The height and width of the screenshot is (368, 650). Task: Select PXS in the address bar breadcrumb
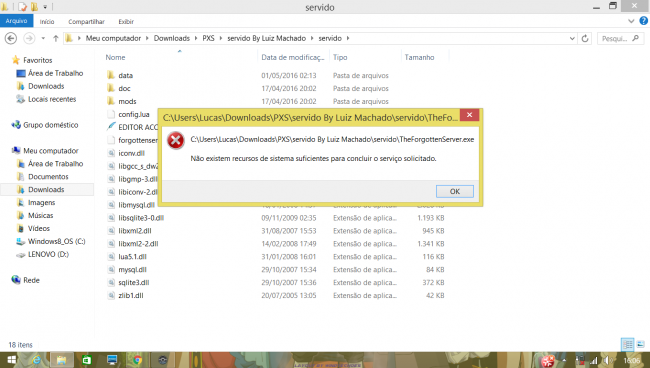pos(208,38)
